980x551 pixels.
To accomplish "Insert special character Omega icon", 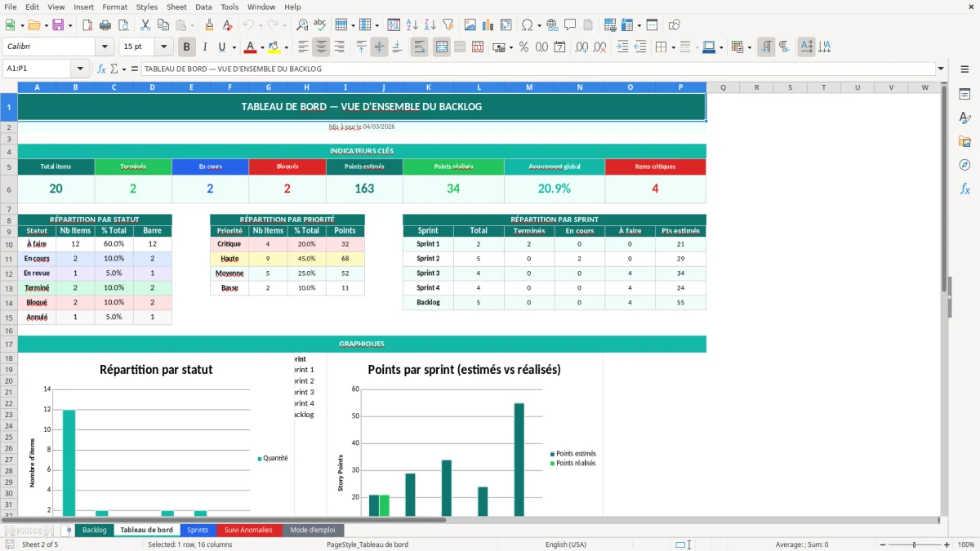I will [527, 25].
